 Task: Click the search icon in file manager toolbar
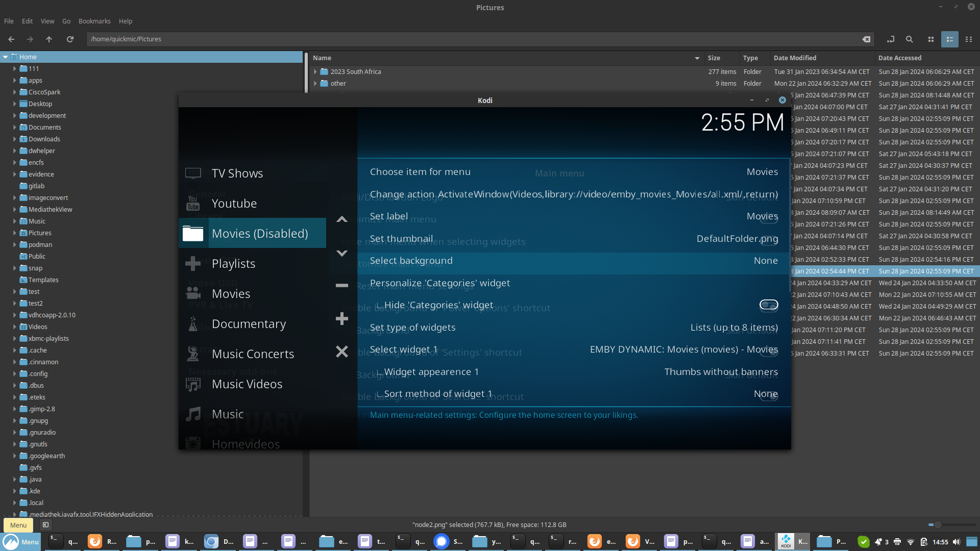click(x=909, y=39)
